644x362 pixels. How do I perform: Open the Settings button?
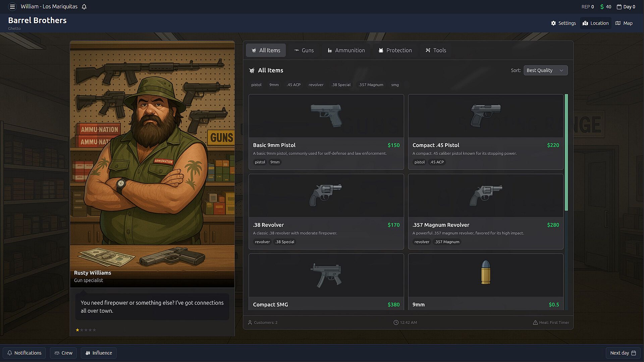[x=563, y=23]
